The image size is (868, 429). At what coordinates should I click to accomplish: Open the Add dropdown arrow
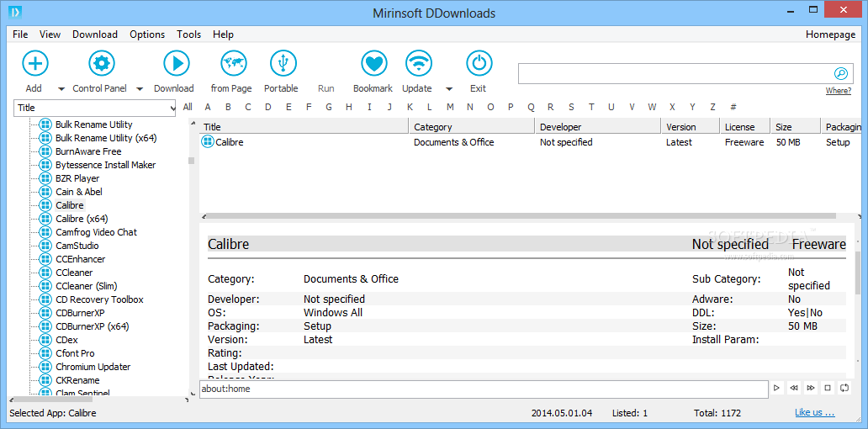click(x=61, y=89)
